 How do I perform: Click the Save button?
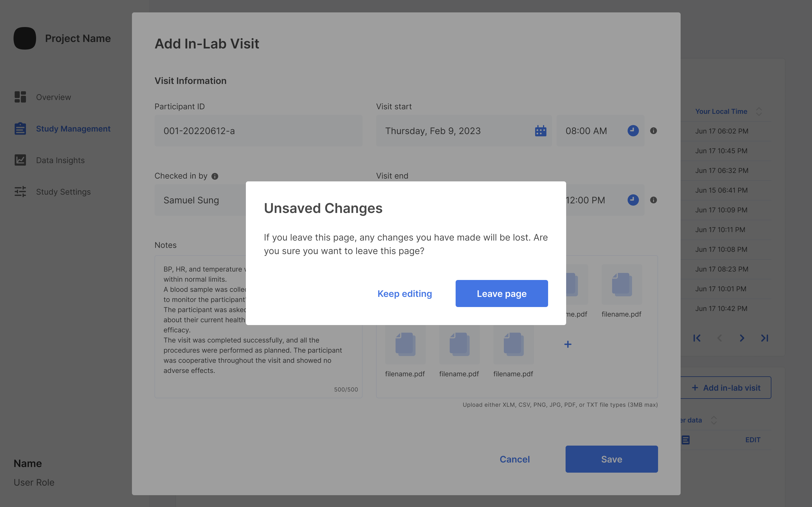coord(611,459)
